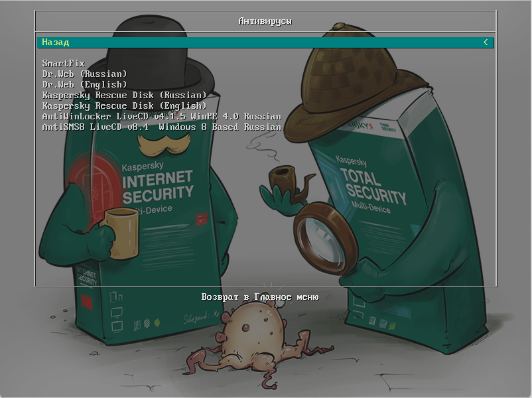Open AntiWinLocker LiveCD v4.1.5 entry
This screenshot has height=398, width=532.
[161, 117]
